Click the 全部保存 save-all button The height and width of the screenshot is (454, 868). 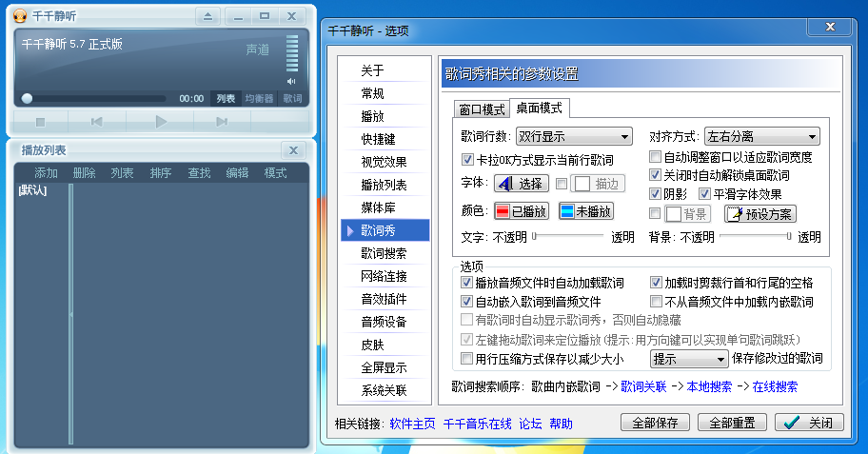(x=655, y=423)
